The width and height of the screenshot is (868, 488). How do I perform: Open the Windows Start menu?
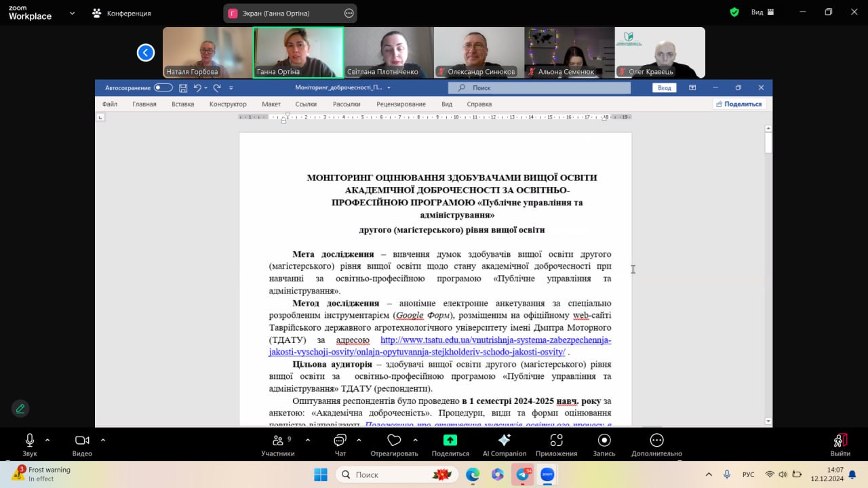(320, 474)
